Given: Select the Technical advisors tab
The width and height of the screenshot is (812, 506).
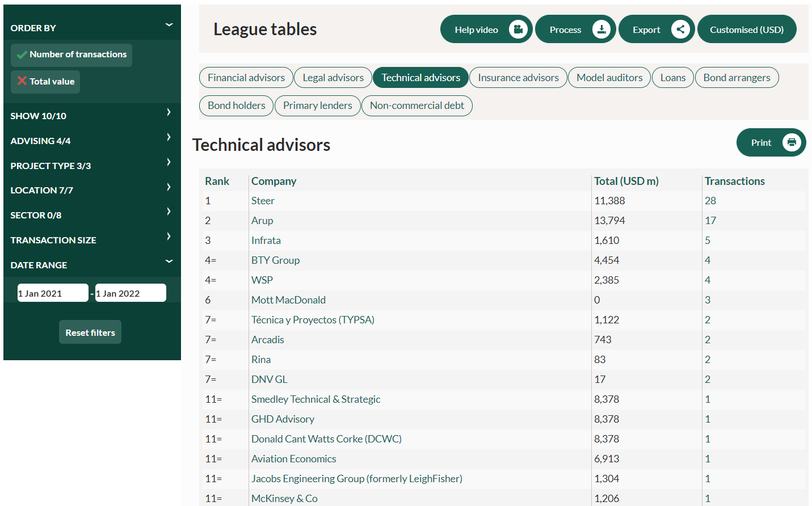Looking at the screenshot, I should pyautogui.click(x=420, y=78).
